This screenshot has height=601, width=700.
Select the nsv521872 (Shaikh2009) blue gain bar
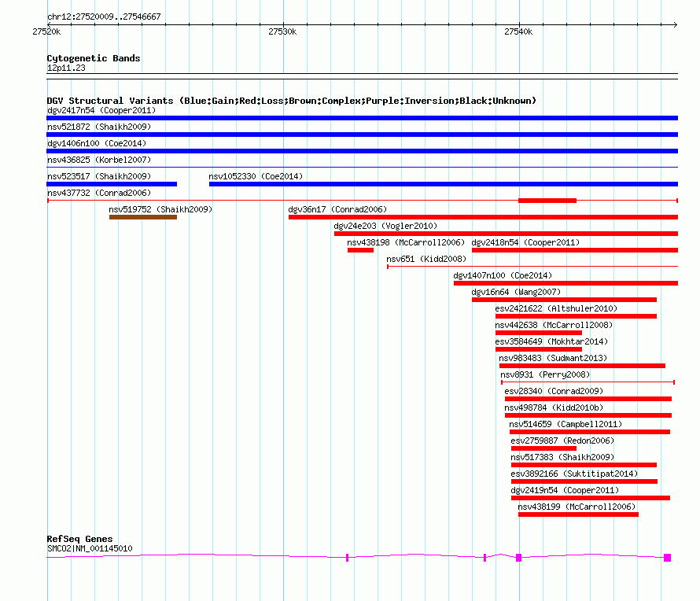[362, 135]
